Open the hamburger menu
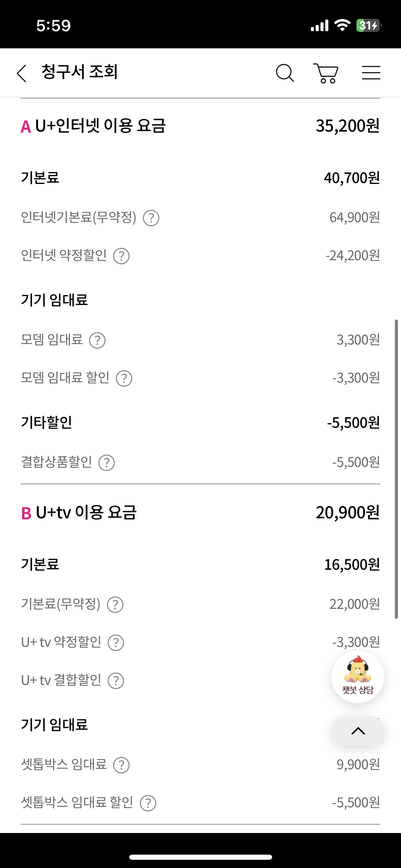This screenshot has width=401, height=868. click(371, 73)
